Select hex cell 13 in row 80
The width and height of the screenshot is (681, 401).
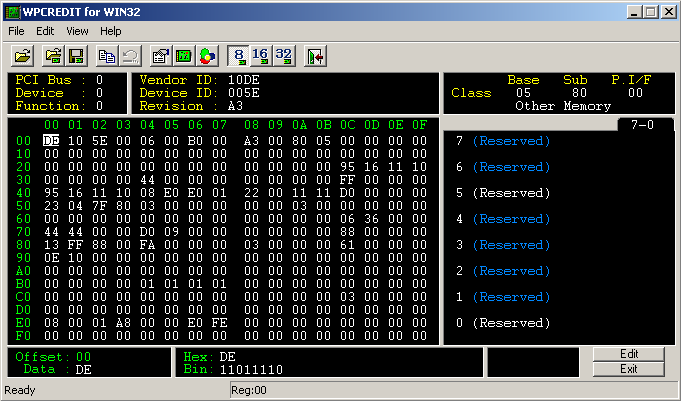click(x=51, y=245)
